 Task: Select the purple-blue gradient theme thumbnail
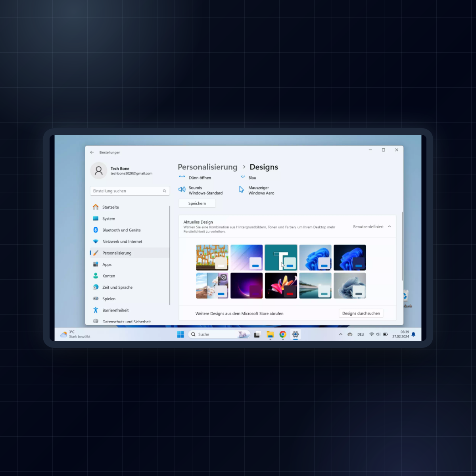pyautogui.click(x=247, y=257)
